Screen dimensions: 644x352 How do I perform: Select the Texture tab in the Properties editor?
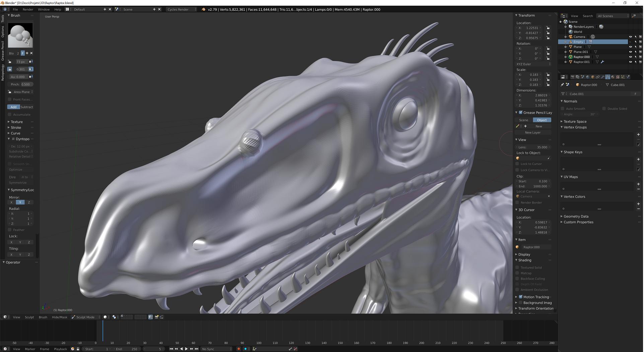click(618, 77)
